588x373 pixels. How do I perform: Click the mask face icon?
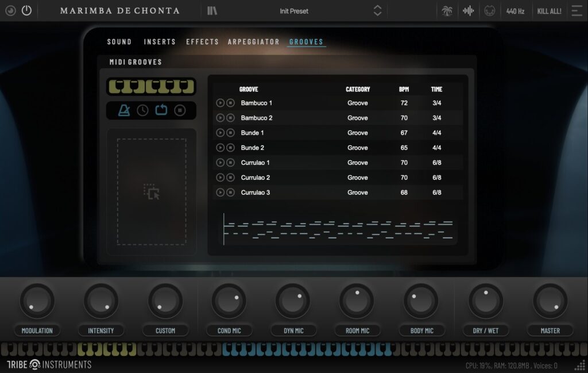pyautogui.click(x=489, y=11)
